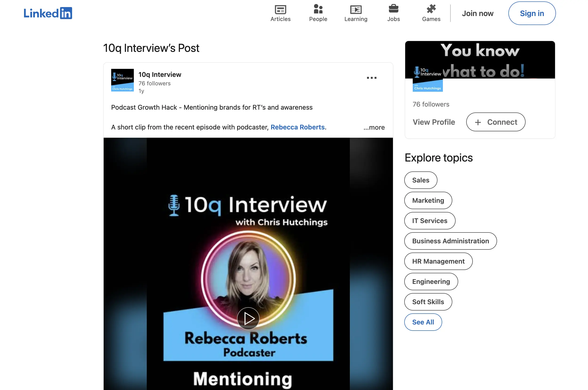Click the '76 followers' text in the sidebar card
The height and width of the screenshot is (390, 588).
coord(431,104)
